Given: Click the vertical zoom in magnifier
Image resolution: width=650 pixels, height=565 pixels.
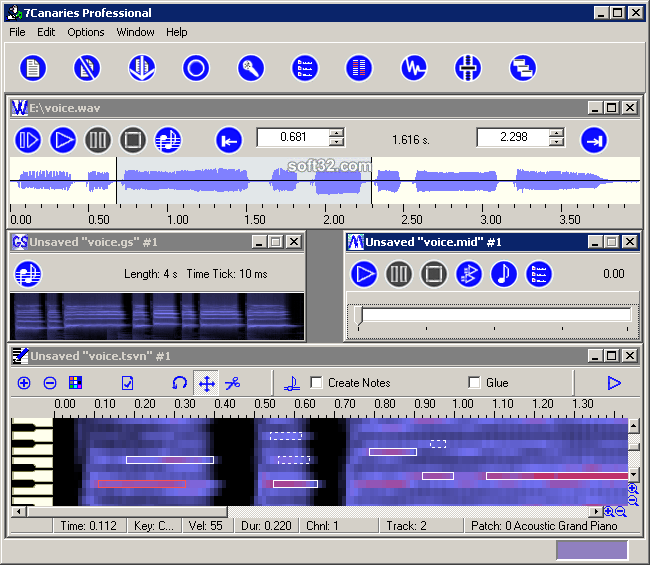Looking at the screenshot, I should point(633,489).
